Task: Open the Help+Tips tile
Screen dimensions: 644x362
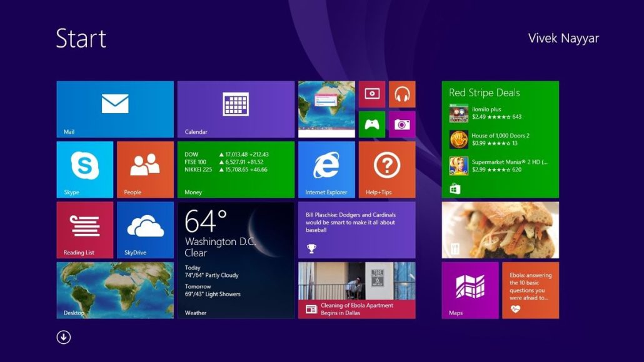Action: coord(387,169)
